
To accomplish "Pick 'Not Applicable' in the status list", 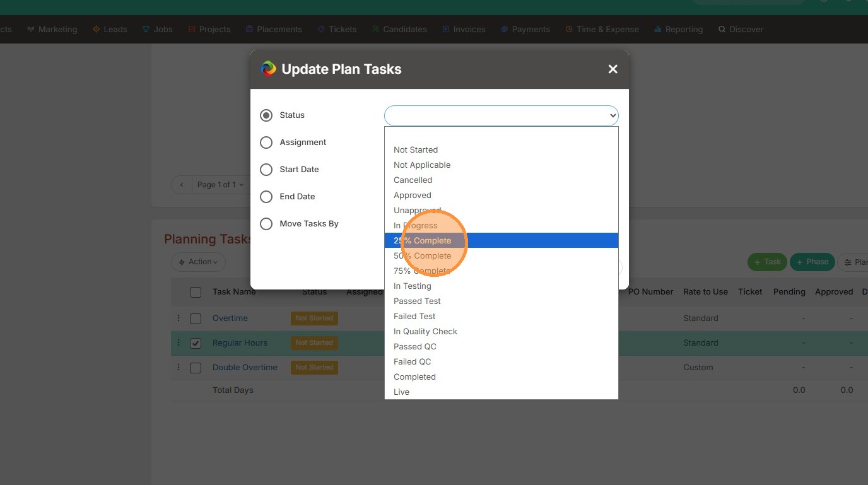I will [x=501, y=165].
